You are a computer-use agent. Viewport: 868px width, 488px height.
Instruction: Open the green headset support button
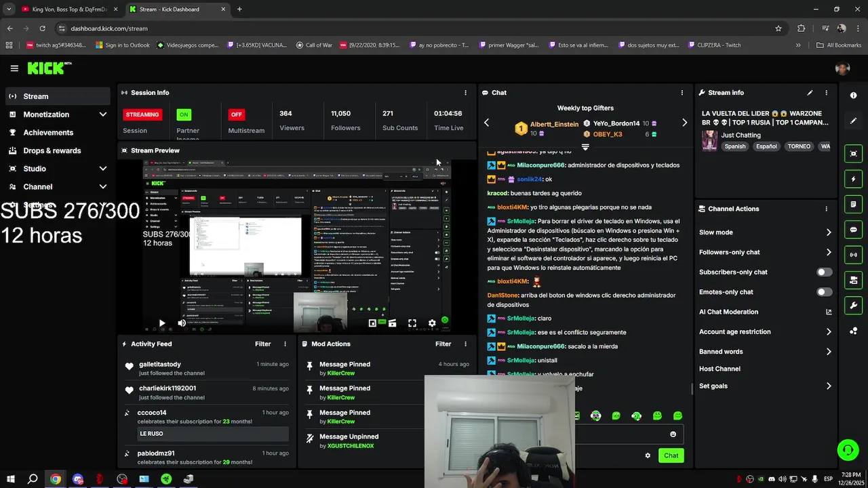point(847,450)
